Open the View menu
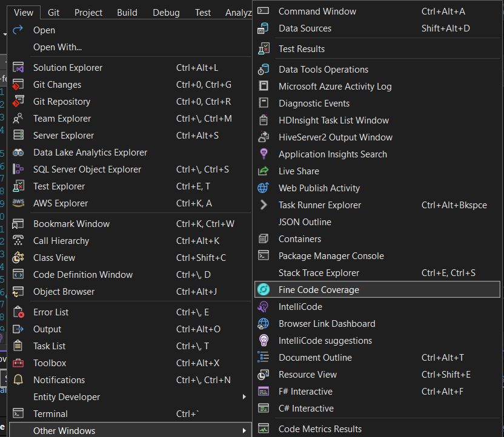 pos(24,13)
